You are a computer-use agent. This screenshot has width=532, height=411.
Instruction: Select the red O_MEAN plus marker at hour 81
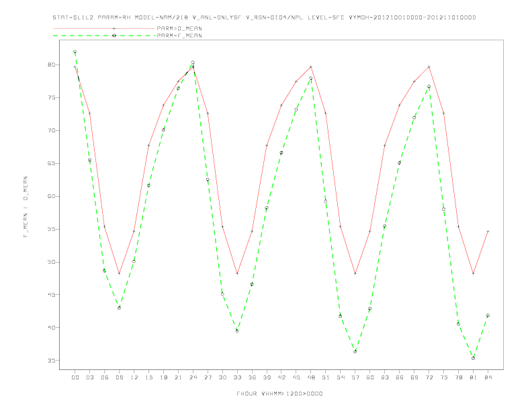(474, 273)
